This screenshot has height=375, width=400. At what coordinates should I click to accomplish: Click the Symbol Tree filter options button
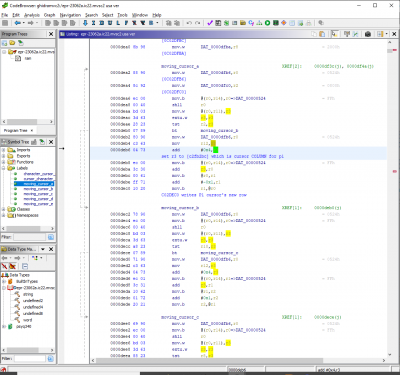click(x=51, y=237)
